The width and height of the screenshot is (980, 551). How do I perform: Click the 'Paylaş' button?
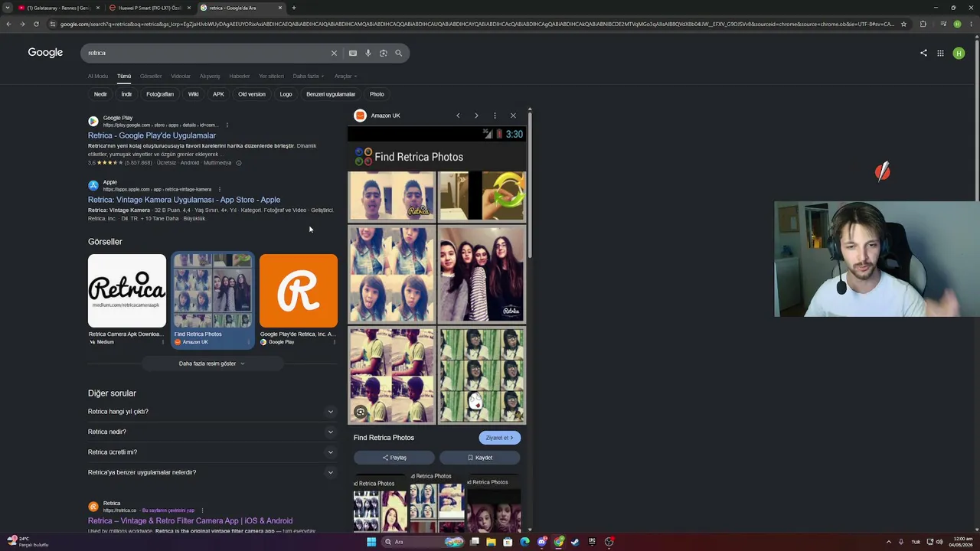pos(394,458)
